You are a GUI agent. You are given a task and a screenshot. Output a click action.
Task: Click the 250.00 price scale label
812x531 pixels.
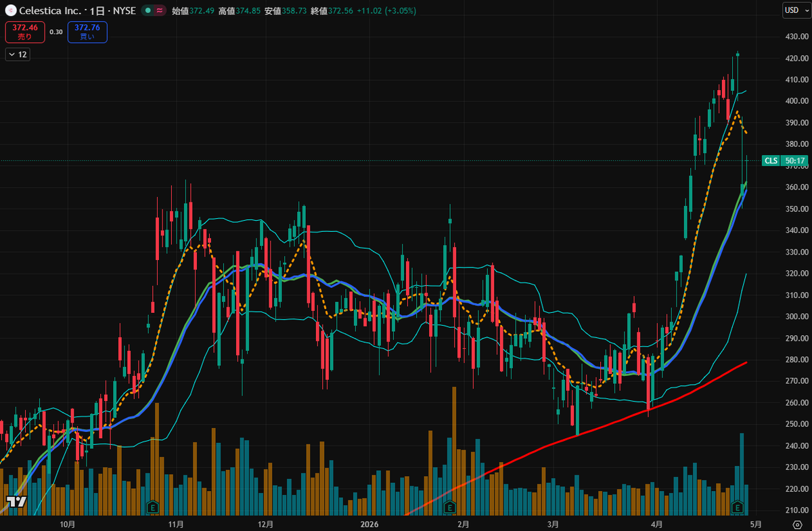click(x=796, y=425)
